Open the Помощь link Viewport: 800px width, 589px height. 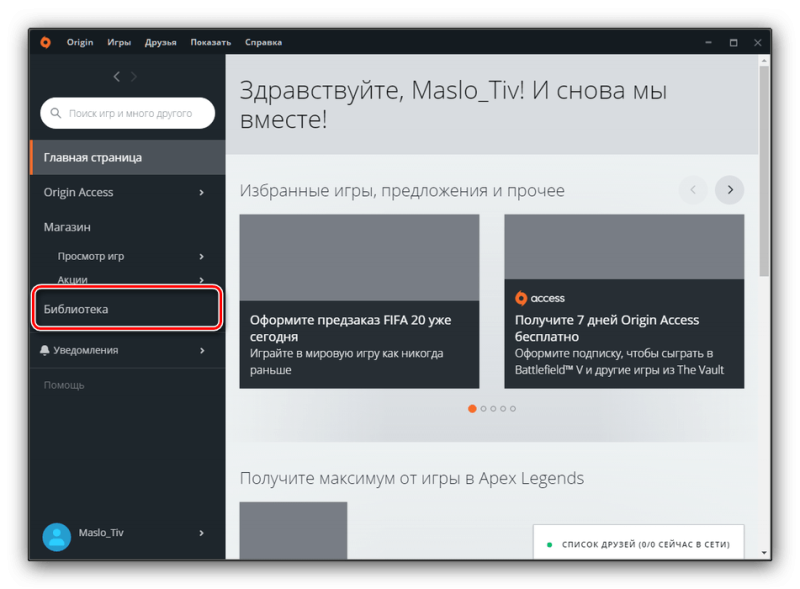pyautogui.click(x=64, y=385)
